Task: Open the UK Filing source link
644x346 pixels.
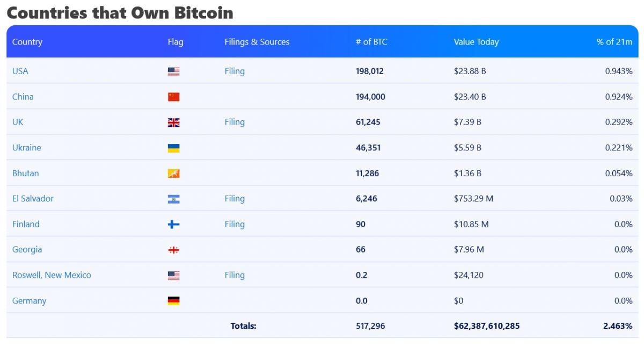Action: 235,122
